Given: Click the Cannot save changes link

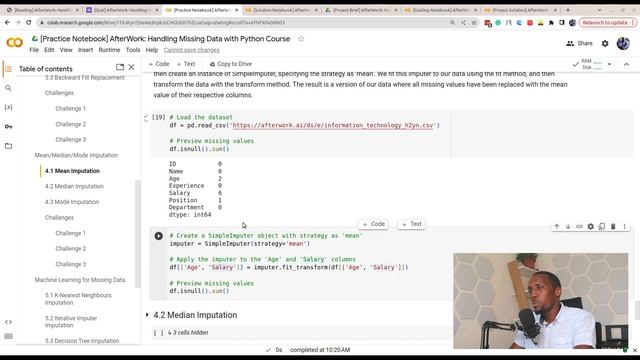Looking at the screenshot, I should (x=191, y=50).
